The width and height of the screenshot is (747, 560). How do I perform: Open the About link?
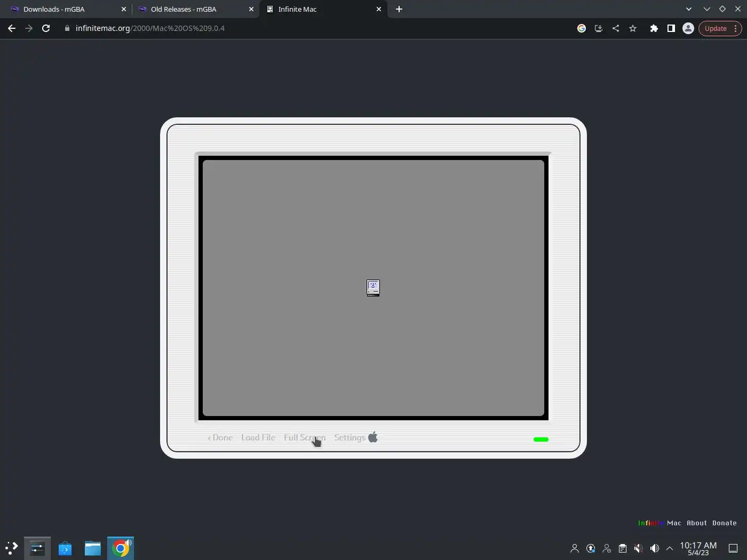(x=697, y=523)
